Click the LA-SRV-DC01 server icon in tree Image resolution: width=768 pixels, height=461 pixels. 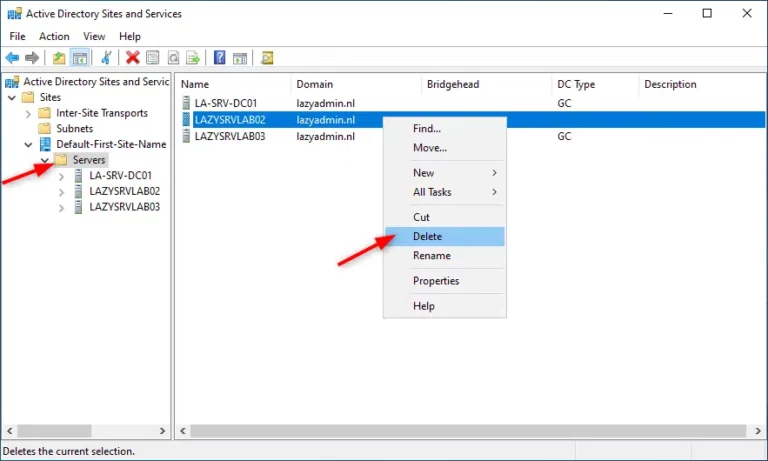pyautogui.click(x=78, y=175)
